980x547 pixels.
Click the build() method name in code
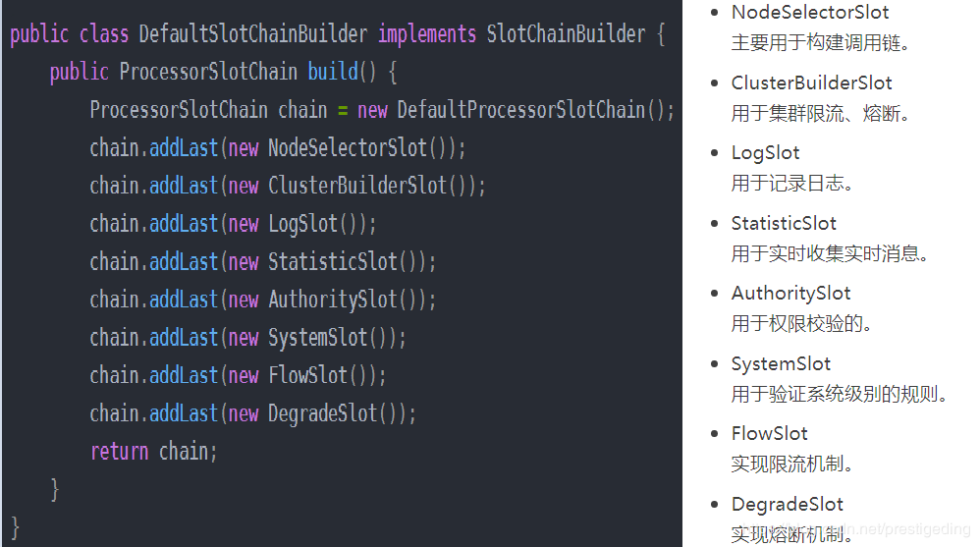click(x=332, y=73)
